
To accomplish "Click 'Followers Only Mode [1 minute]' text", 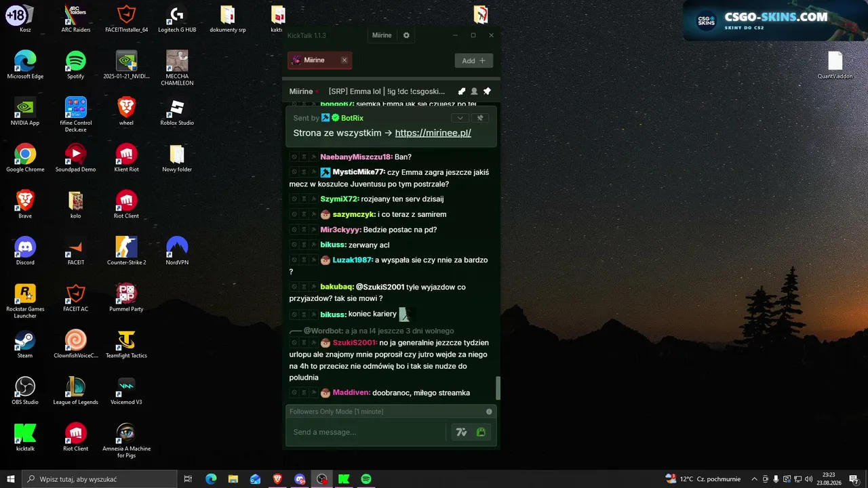I will coord(336,411).
